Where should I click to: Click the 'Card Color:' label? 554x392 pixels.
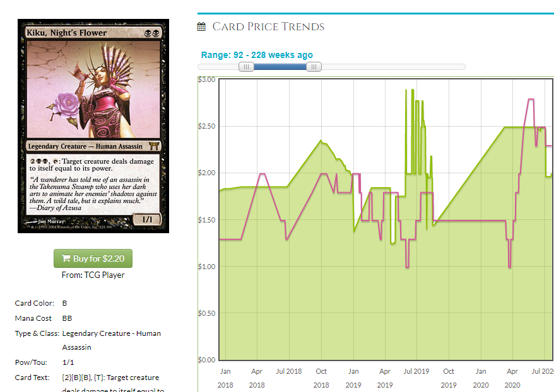pyautogui.click(x=35, y=303)
